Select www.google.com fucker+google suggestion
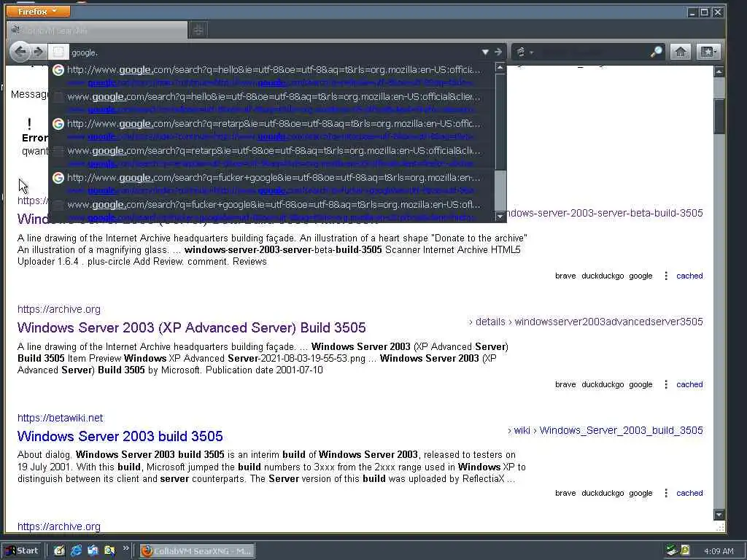Viewport: 747px width, 560px height. pyautogui.click(x=271, y=210)
